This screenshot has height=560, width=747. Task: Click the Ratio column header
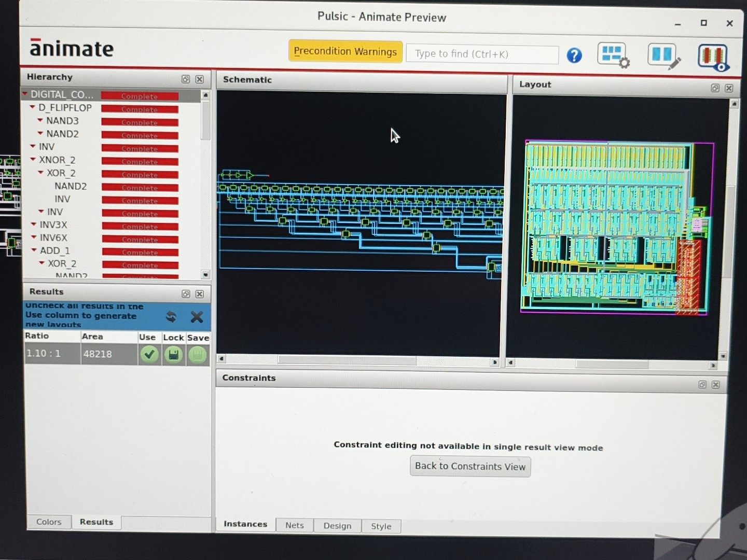click(52, 336)
